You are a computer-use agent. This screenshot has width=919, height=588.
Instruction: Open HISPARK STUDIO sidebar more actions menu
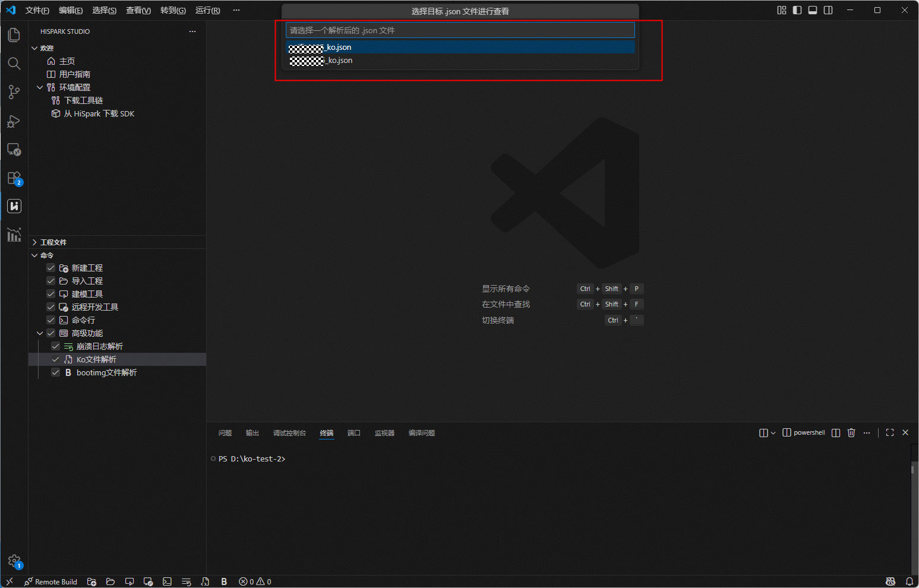pos(192,31)
